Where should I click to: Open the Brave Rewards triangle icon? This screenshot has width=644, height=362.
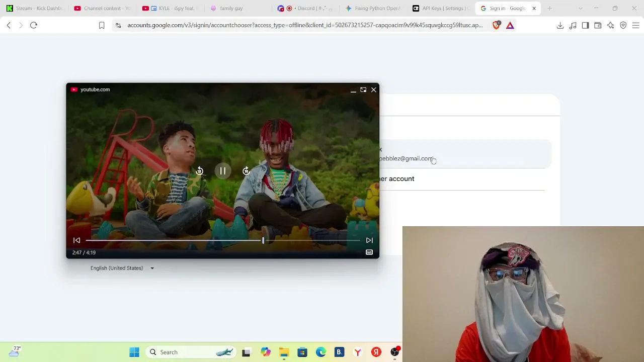pos(510,25)
